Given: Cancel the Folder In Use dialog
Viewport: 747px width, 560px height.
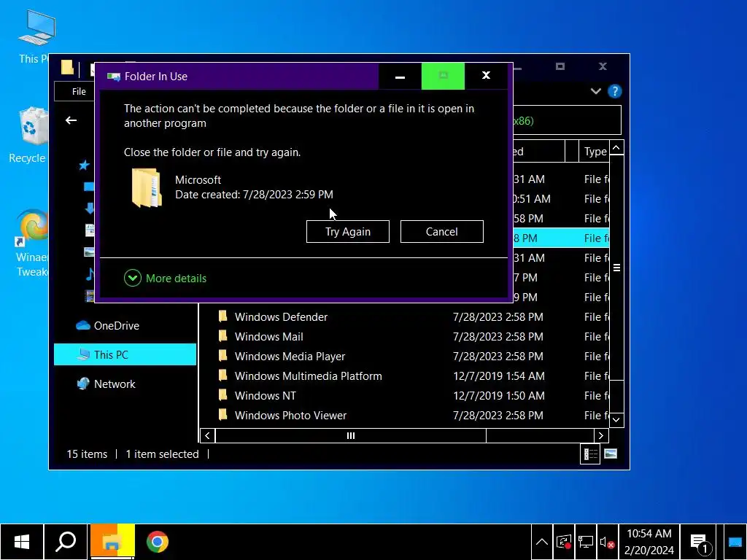Looking at the screenshot, I should [441, 231].
